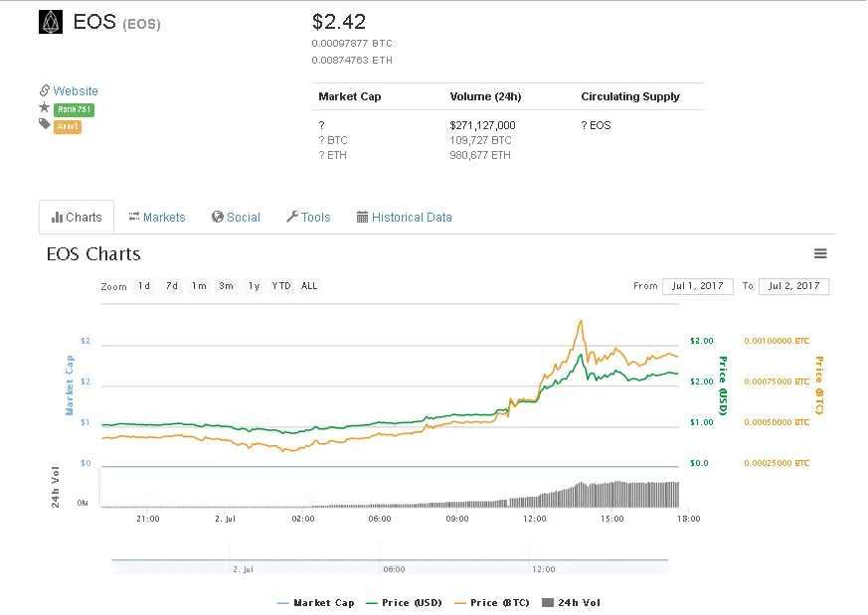Click the EOS Charts heading

tap(93, 254)
